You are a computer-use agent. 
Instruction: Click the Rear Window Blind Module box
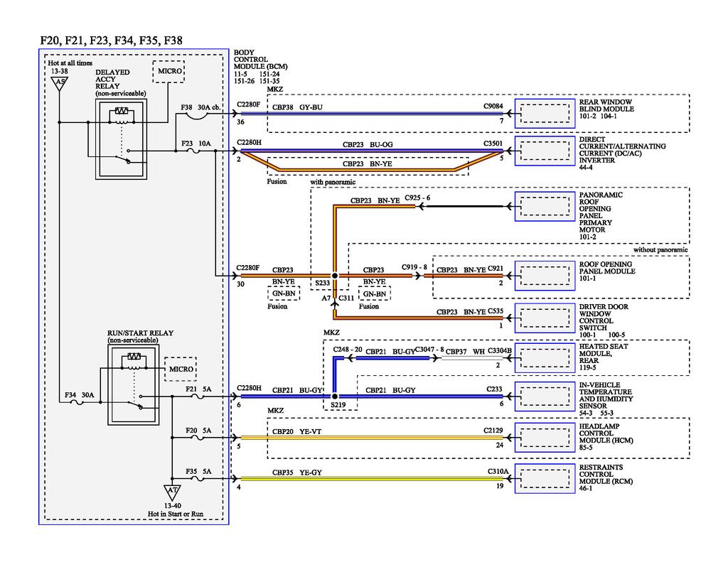tap(545, 113)
